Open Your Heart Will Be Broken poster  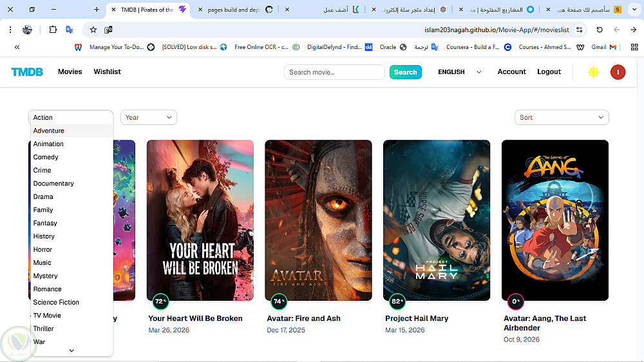(x=200, y=220)
